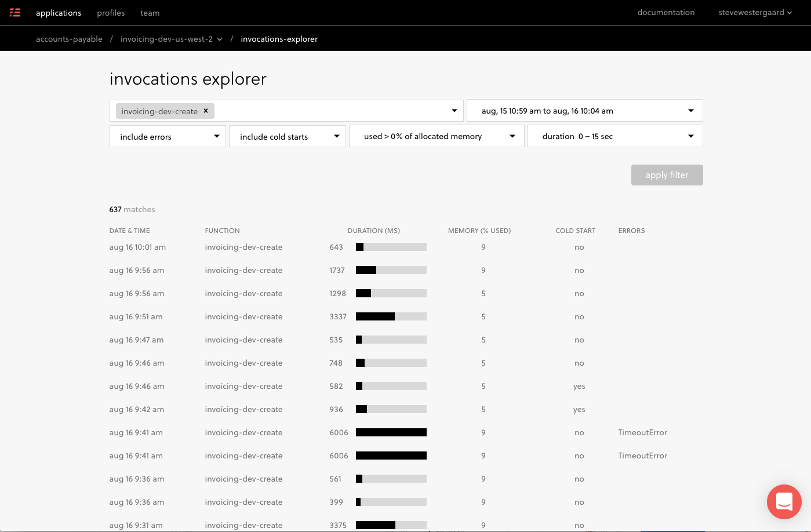Select the team navigation item
Screen dimensions: 811x532
pos(150,12)
